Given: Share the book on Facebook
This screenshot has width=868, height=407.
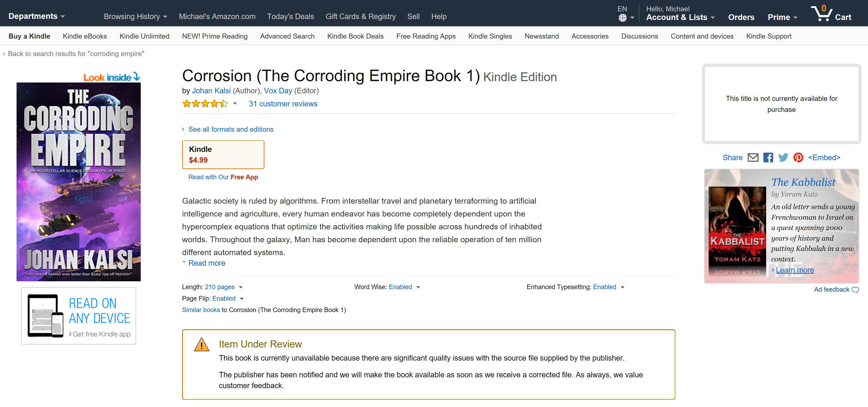Looking at the screenshot, I should (x=768, y=158).
